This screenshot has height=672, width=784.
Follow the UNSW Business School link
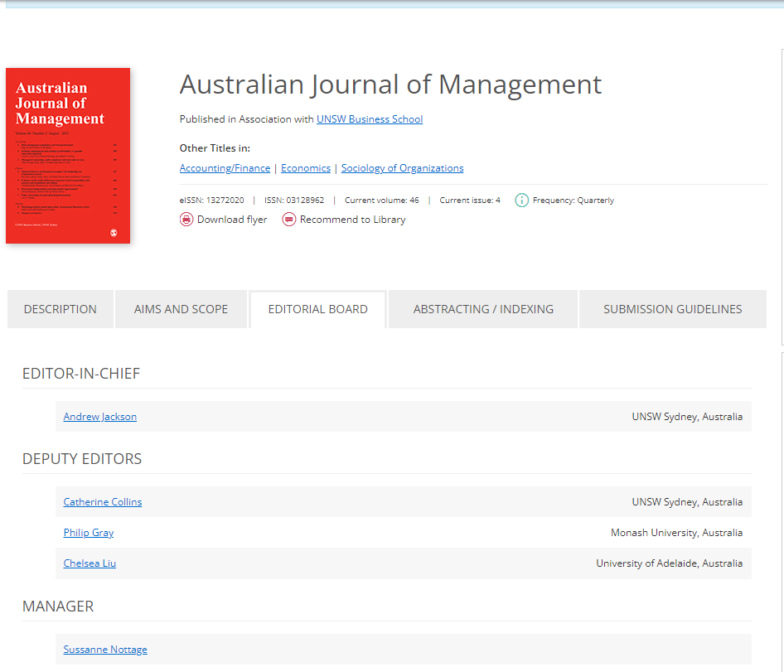370,119
